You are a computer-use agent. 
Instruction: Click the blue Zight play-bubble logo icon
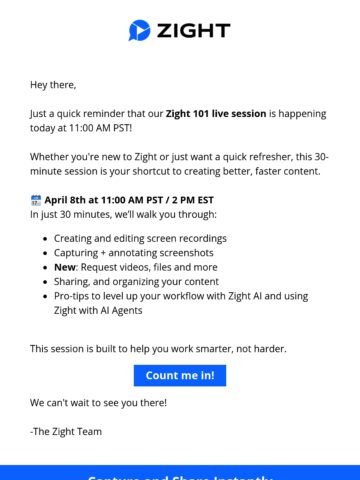[139, 30]
